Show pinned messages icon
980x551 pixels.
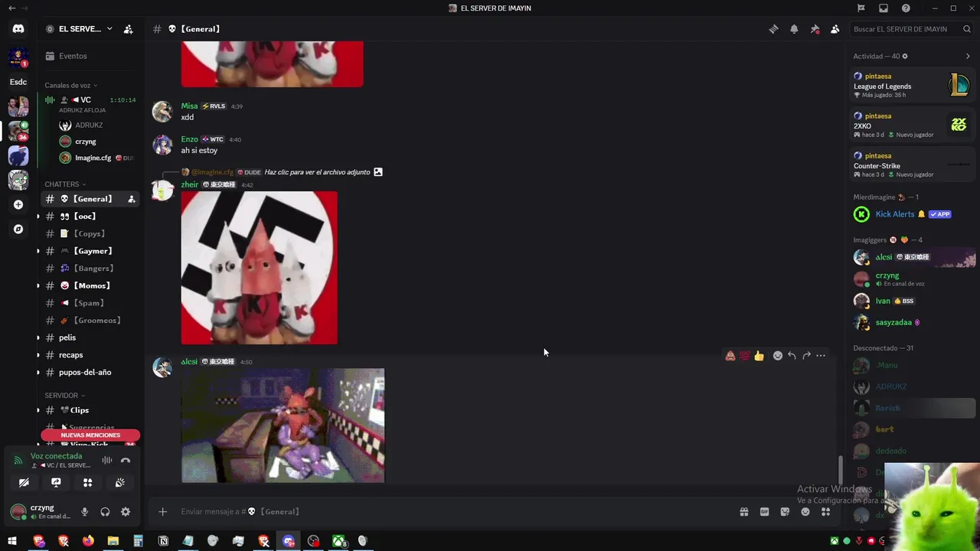tap(815, 29)
